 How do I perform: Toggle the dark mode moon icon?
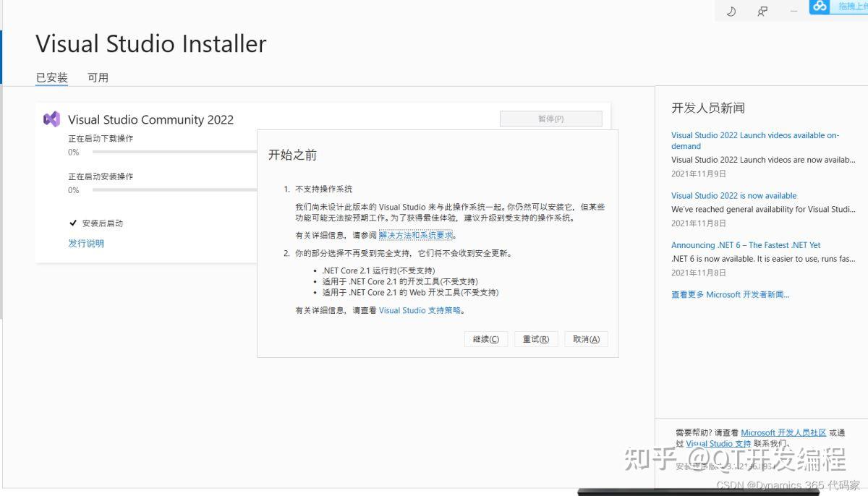coord(731,11)
